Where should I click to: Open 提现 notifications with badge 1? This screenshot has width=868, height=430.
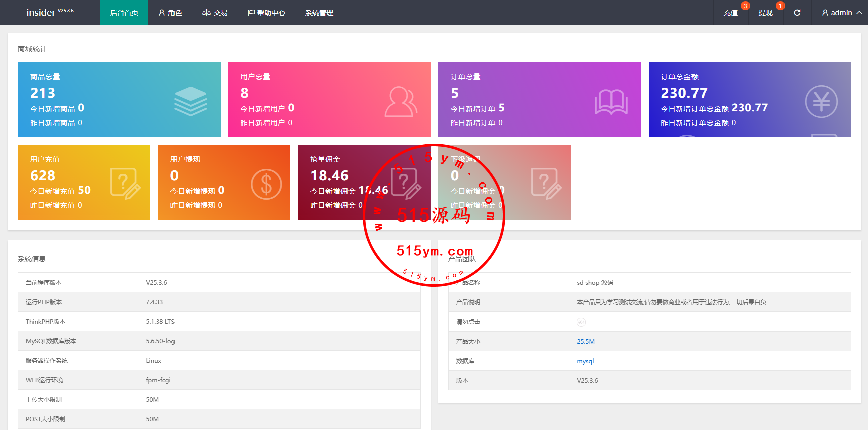(x=765, y=13)
